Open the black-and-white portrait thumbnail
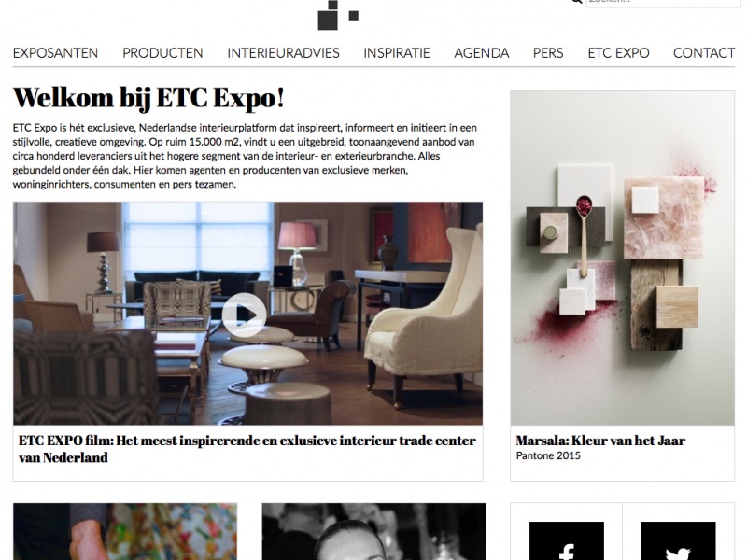This screenshot has width=747, height=560. (x=374, y=531)
